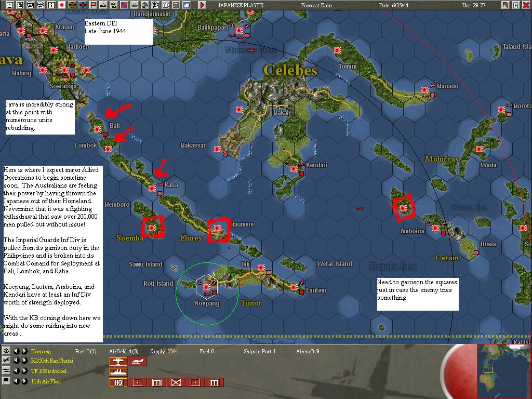Select the floatplane unit button
532x399 pixels.
(x=138, y=362)
